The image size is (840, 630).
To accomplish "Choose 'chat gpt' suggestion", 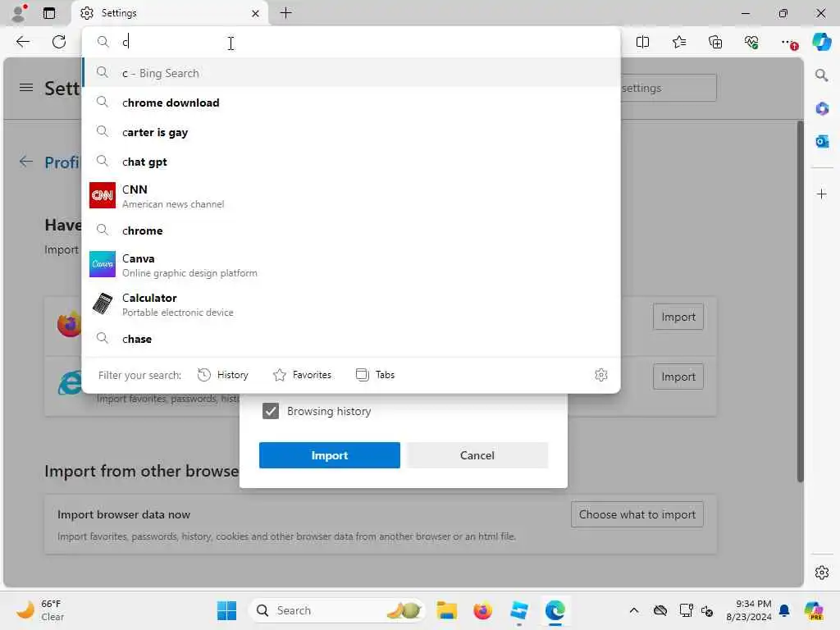I will coord(351,162).
